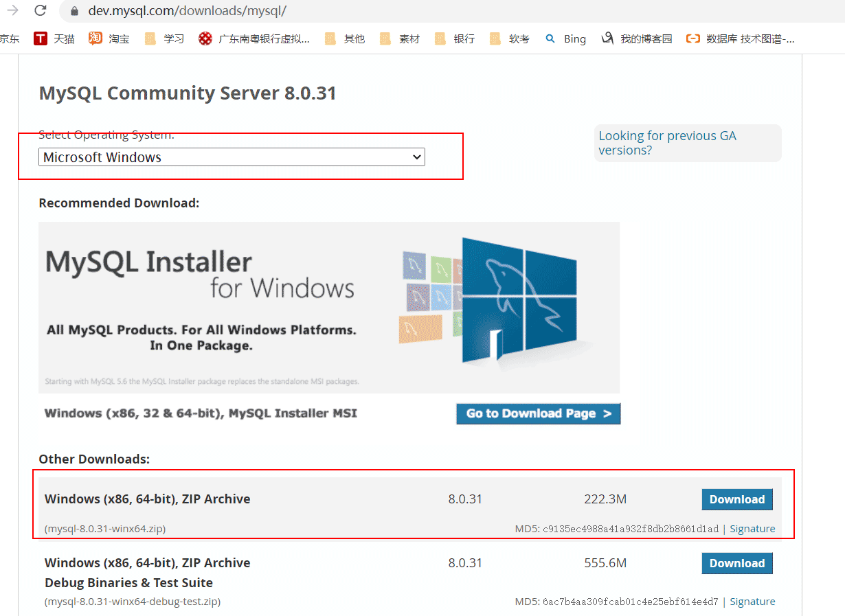Screen dimensions: 845x616
Task: Download the Debug Binaries & Test Suite
Action: coord(736,563)
